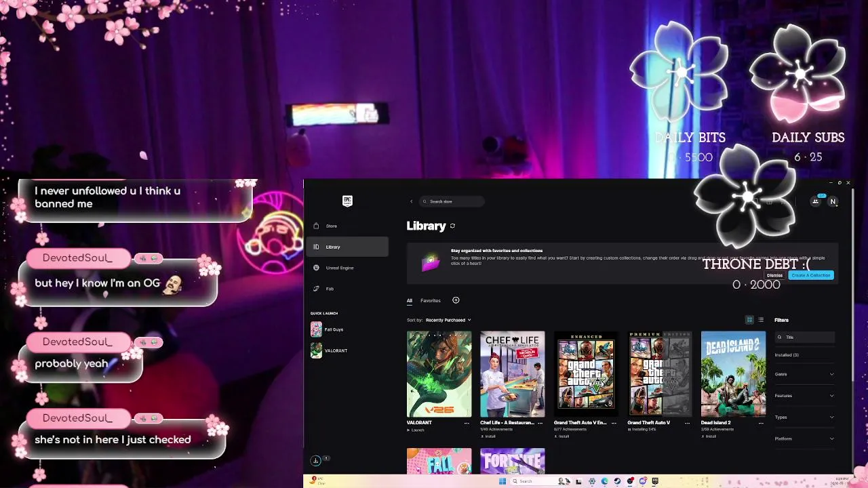Open three-dot menu for Dead Island 2
The image size is (868, 488).
(x=761, y=423)
